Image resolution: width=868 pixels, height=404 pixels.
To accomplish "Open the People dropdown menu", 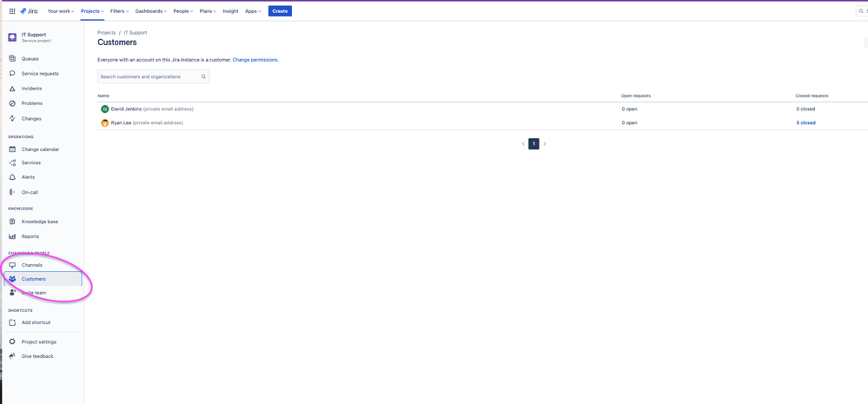I will (182, 11).
